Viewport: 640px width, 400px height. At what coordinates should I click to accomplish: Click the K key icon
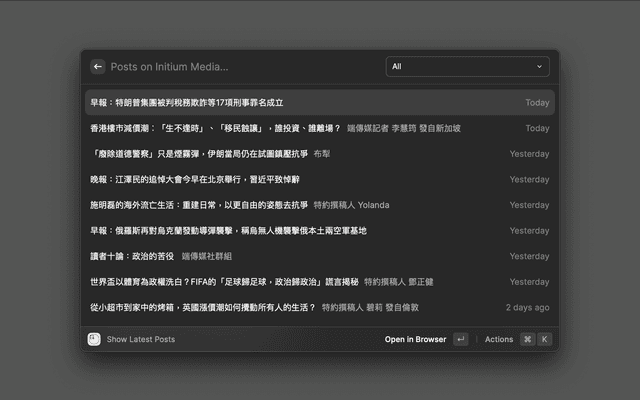pyautogui.click(x=544, y=339)
